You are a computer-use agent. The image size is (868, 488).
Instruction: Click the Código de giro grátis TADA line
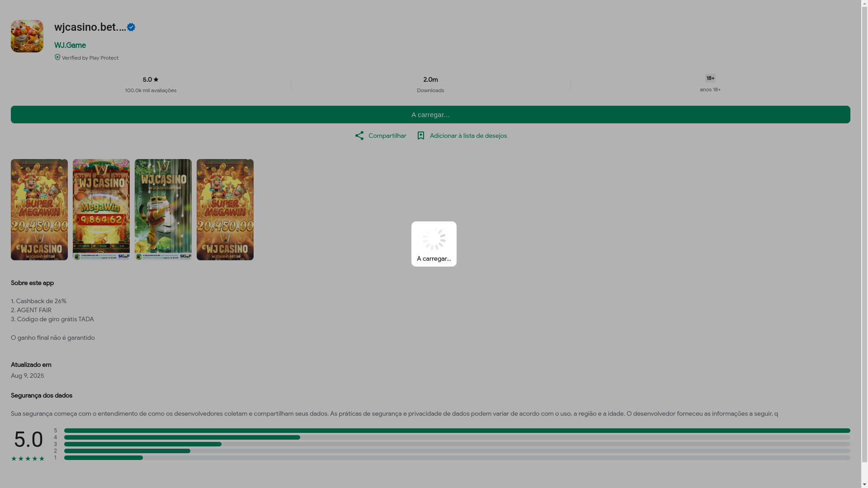[52, 319]
